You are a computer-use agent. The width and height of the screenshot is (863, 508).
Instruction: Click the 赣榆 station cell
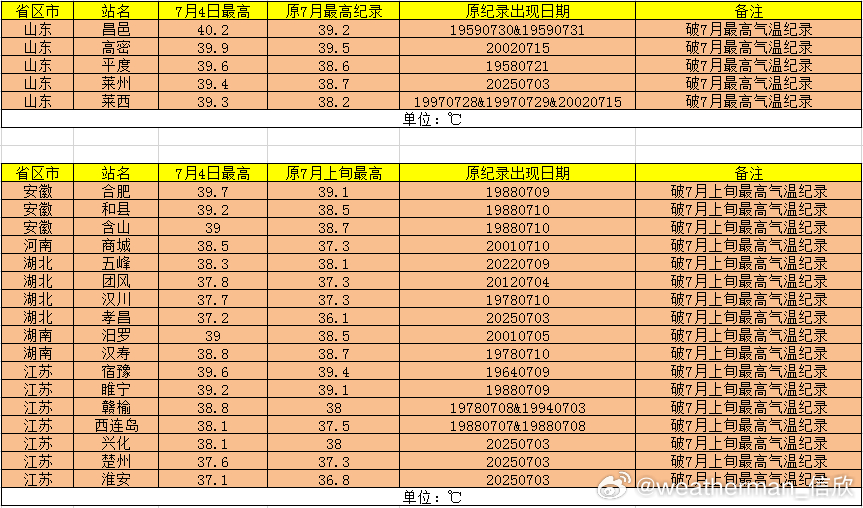[116, 407]
